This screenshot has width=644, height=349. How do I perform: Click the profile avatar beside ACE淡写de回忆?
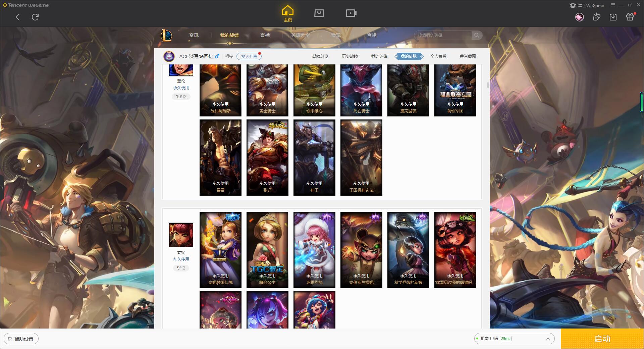pos(169,56)
